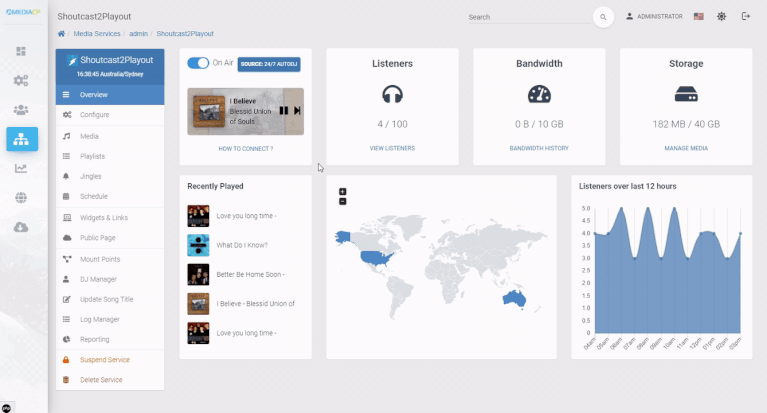Skip to the next track
This screenshot has width=767, height=413.
pyautogui.click(x=297, y=111)
